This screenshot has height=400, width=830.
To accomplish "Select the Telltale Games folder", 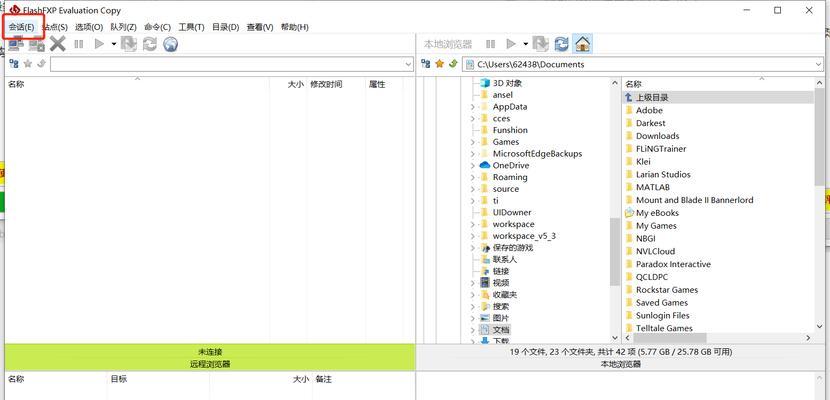I will [664, 328].
